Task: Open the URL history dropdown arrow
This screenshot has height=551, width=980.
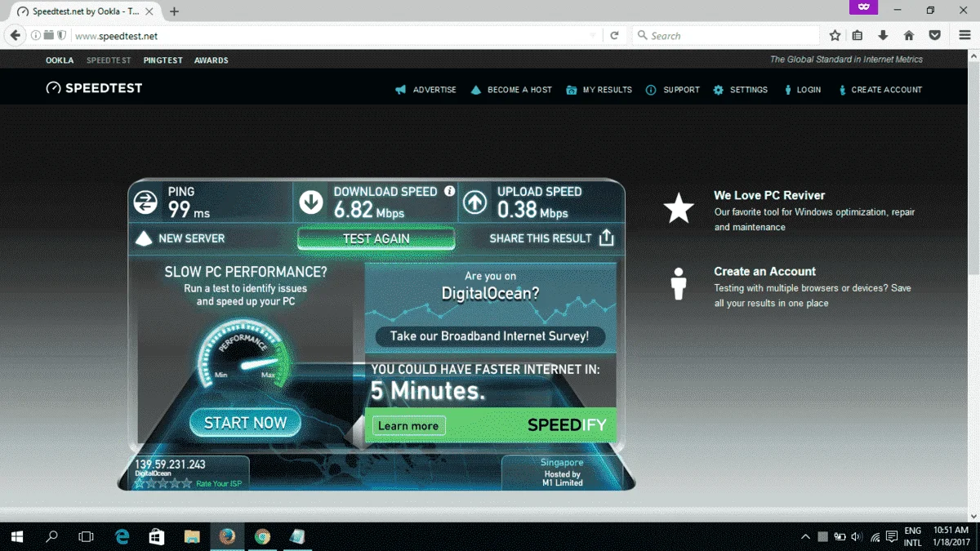Action: (x=594, y=36)
